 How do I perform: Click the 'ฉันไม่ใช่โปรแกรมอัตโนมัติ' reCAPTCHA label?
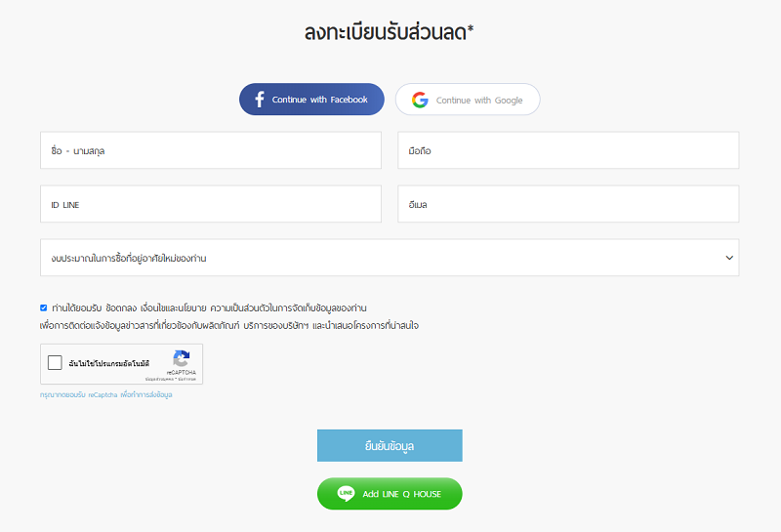click(109, 364)
